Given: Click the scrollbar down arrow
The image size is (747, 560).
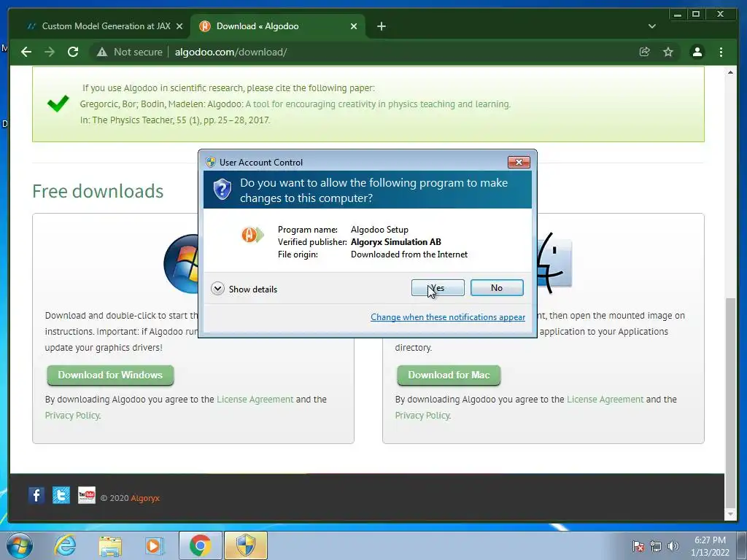Looking at the screenshot, I should (x=730, y=514).
